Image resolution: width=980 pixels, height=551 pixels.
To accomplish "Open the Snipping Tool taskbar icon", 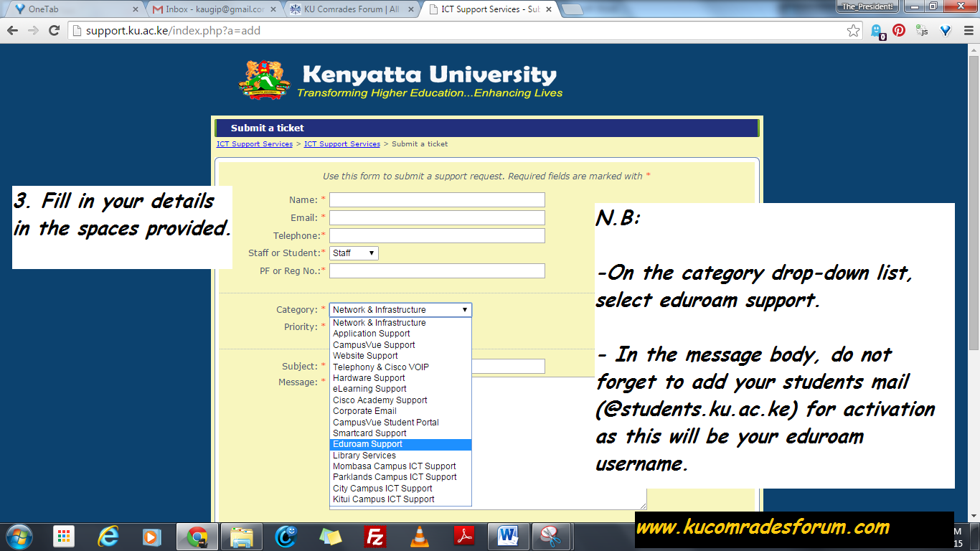I will click(552, 537).
